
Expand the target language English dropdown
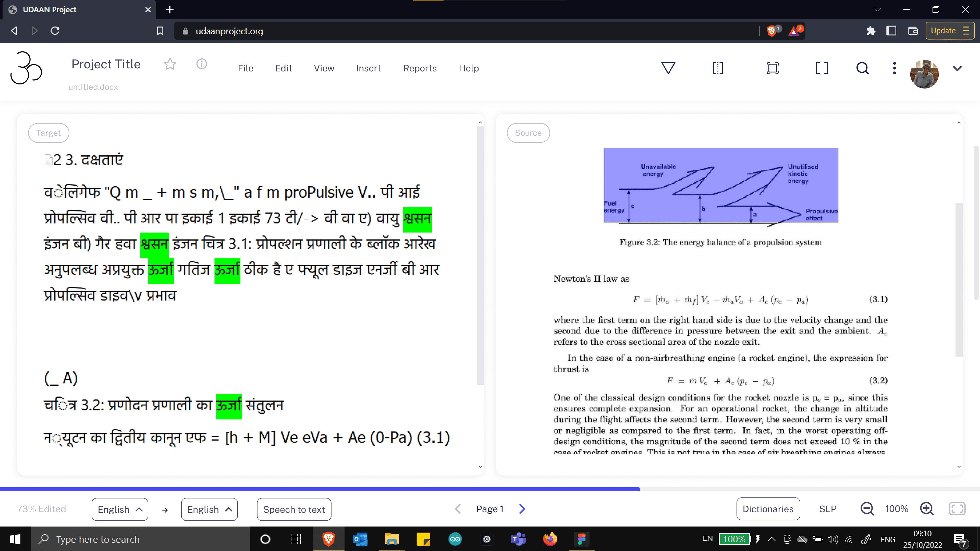click(x=209, y=509)
